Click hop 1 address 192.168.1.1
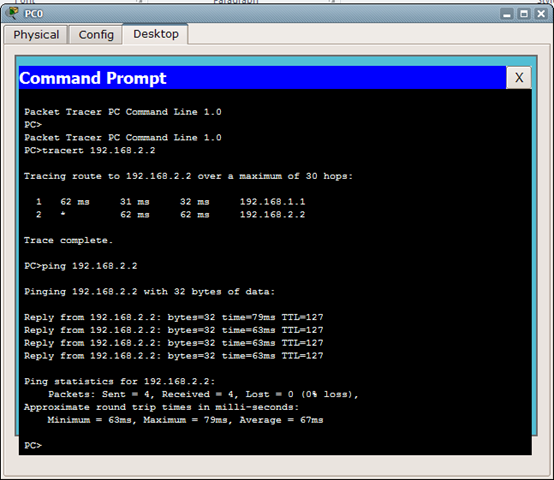Screen dimensions: 554x480 [x=272, y=202]
